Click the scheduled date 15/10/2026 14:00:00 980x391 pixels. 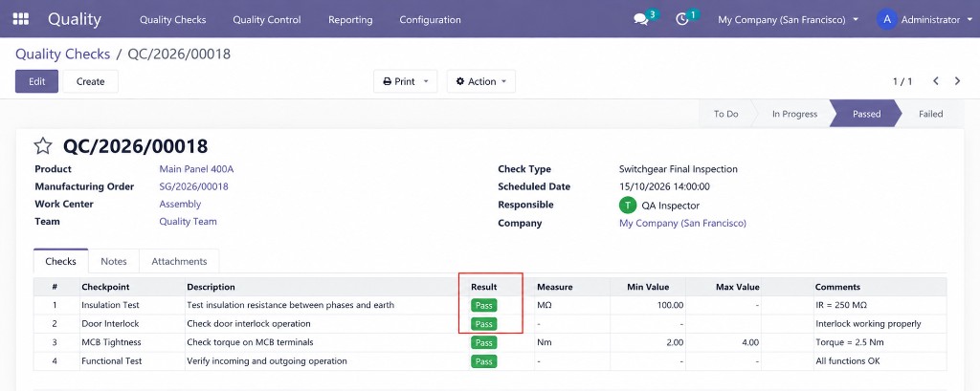tap(664, 186)
